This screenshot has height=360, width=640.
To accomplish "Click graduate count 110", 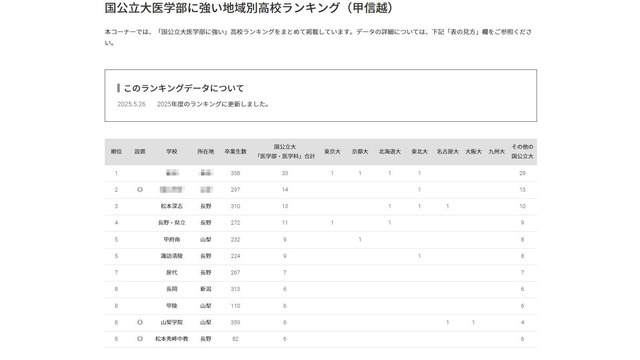I will pos(236,306).
